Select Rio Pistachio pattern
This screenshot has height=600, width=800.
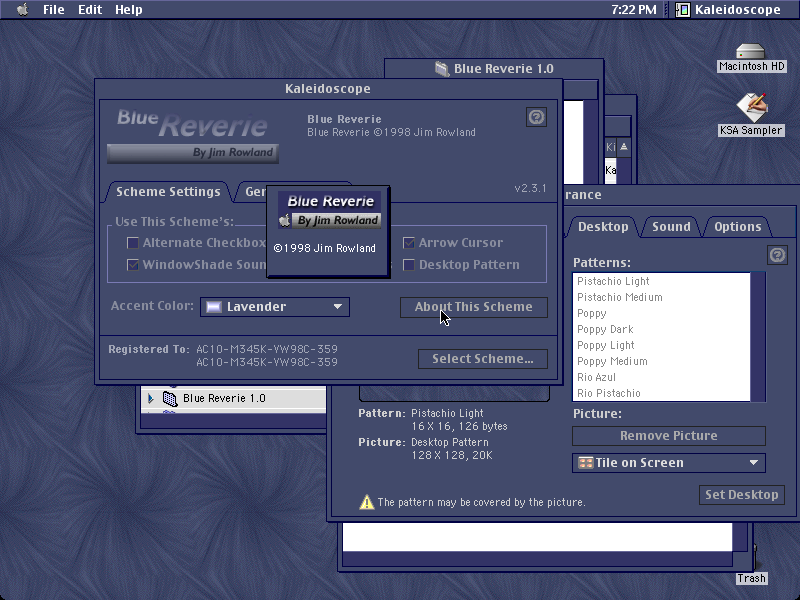tap(661, 393)
